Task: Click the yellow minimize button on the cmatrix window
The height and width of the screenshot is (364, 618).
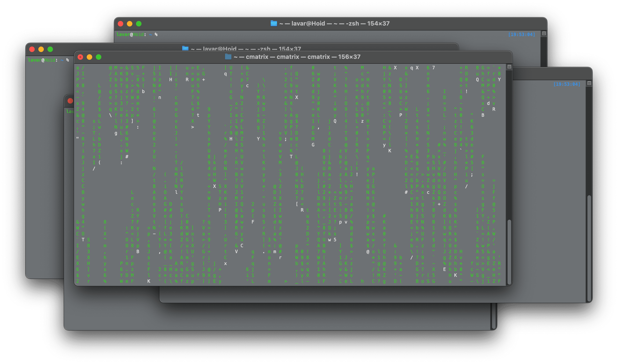Action: (89, 57)
